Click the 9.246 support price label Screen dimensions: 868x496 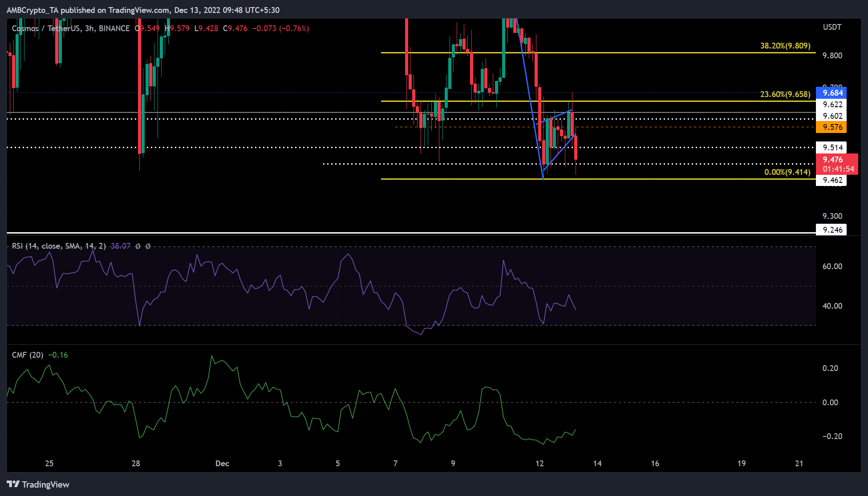[831, 230]
